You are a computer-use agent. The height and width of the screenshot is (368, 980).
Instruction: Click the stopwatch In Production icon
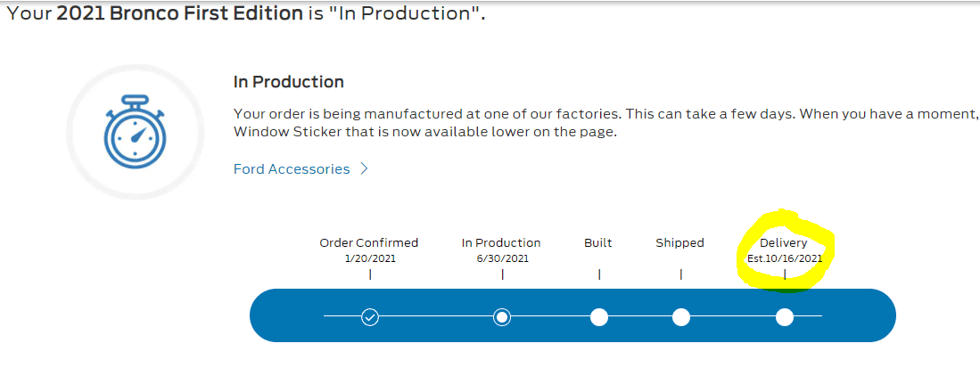click(x=135, y=132)
